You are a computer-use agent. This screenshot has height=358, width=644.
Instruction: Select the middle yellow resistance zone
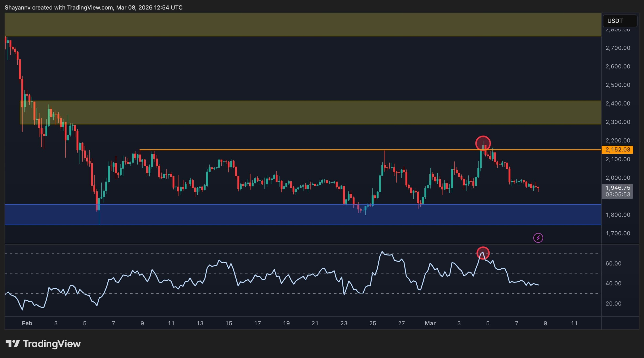point(302,113)
